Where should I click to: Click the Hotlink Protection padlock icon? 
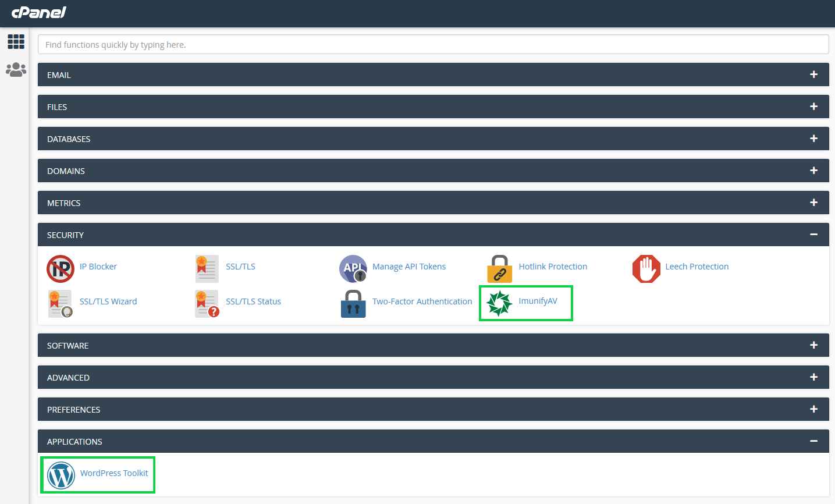499,269
